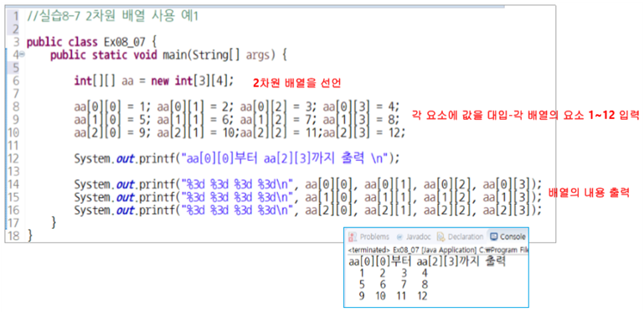The image size is (644, 312).
Task: Click line number 12 in the gutter
Action: [13, 159]
